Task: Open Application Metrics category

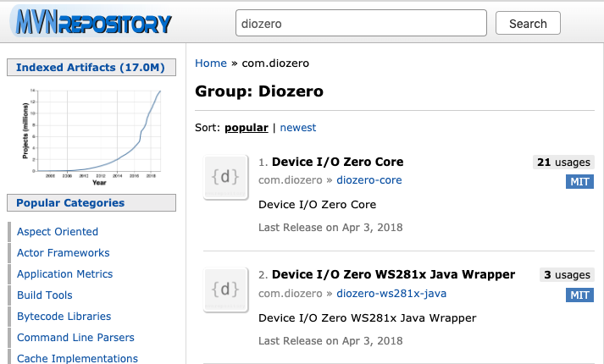Action: tap(64, 274)
